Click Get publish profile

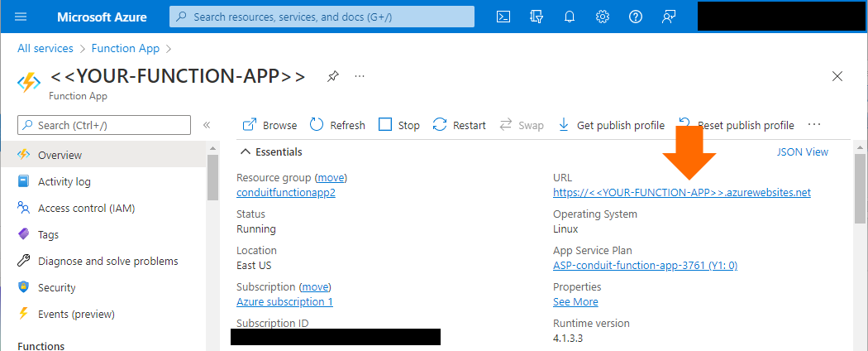point(611,125)
